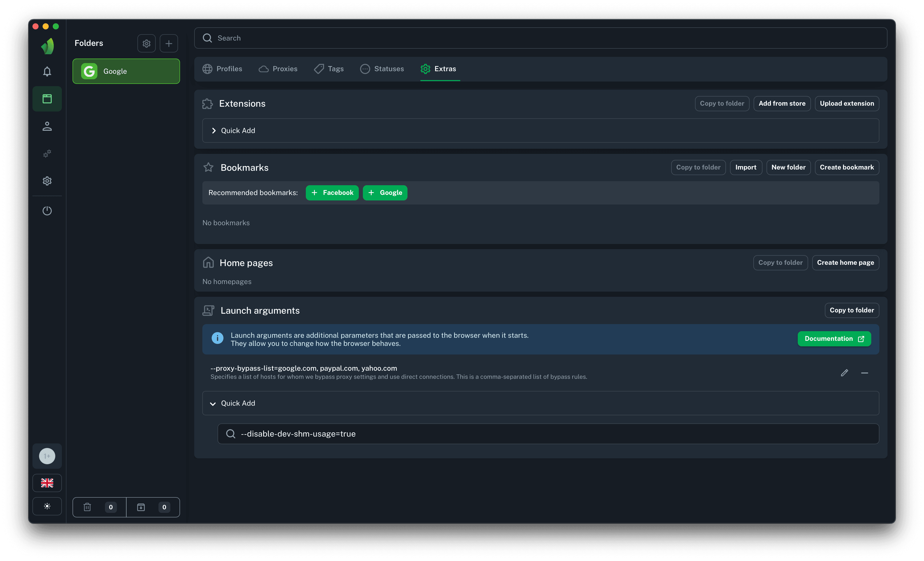Click the blue info icon
The width and height of the screenshot is (924, 561).
coord(218,338)
